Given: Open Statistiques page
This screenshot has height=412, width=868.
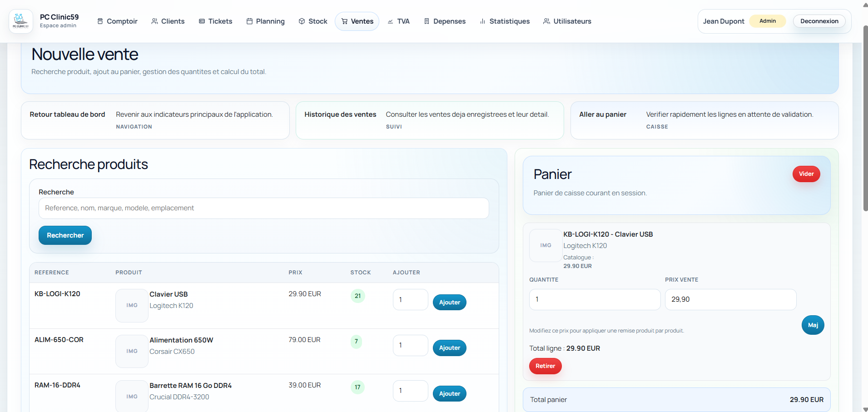Looking at the screenshot, I should [x=505, y=21].
